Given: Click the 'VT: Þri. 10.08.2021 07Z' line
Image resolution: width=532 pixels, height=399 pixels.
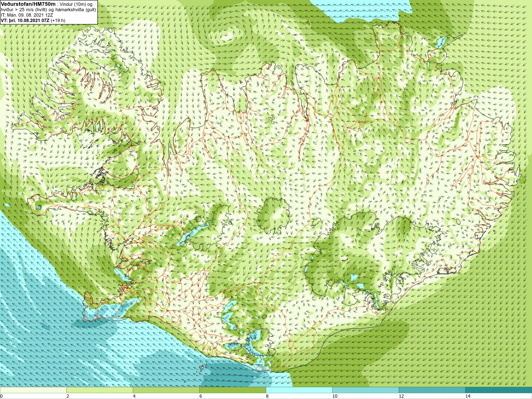Looking at the screenshot, I should point(25,20).
